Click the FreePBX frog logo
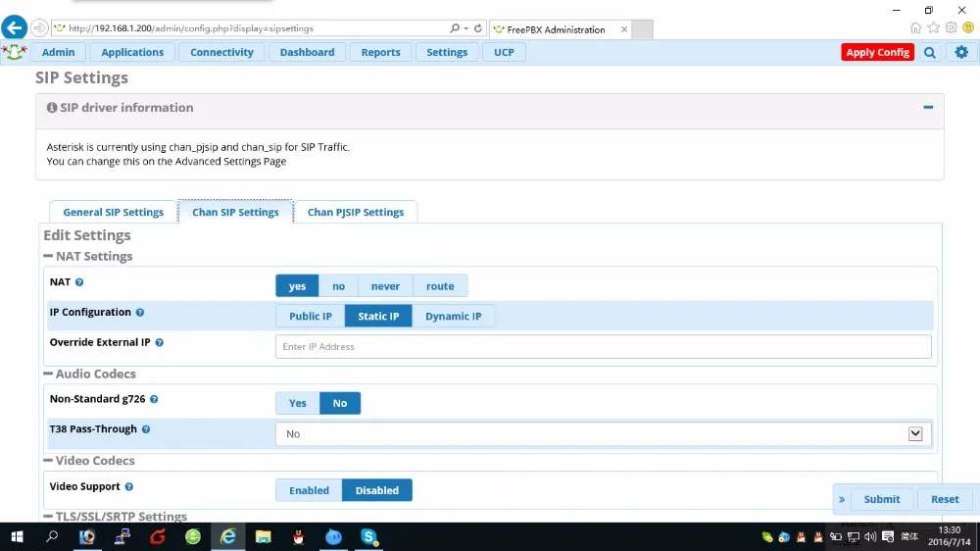This screenshot has width=980, height=551. 14,52
